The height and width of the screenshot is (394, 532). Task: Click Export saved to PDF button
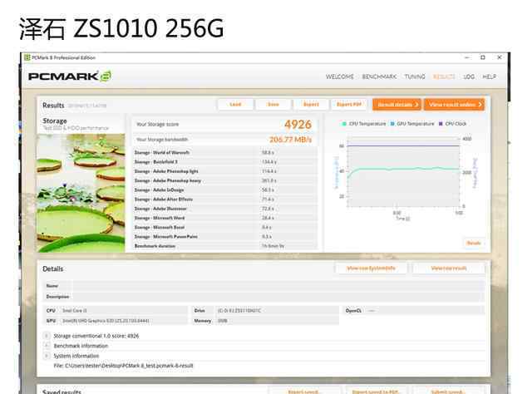click(x=375, y=392)
